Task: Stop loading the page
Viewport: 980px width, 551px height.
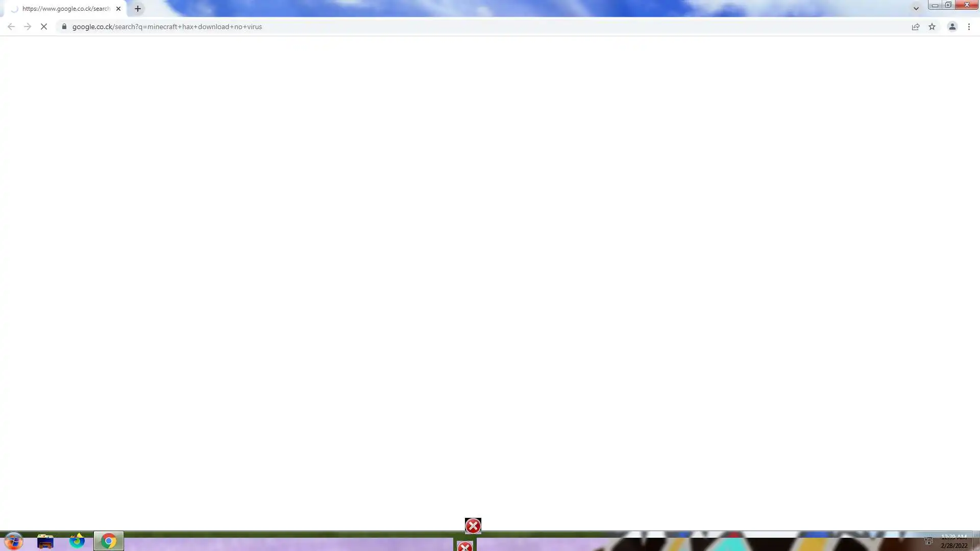Action: (44, 27)
